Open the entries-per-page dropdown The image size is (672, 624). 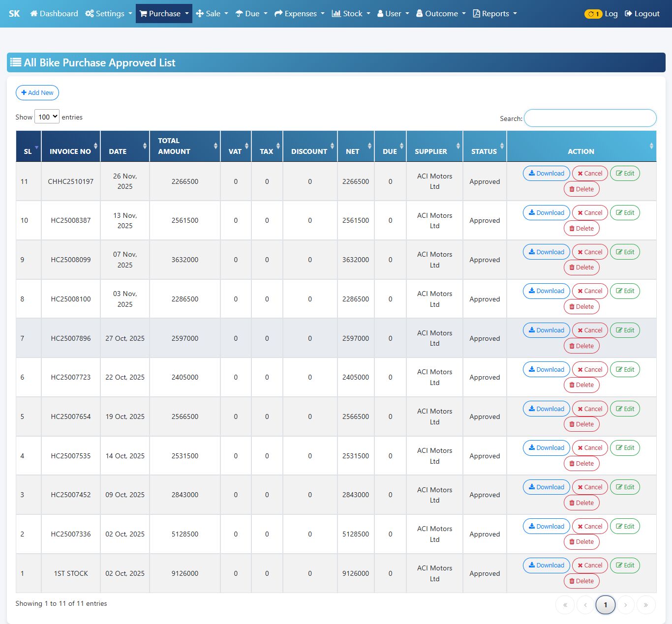[47, 117]
